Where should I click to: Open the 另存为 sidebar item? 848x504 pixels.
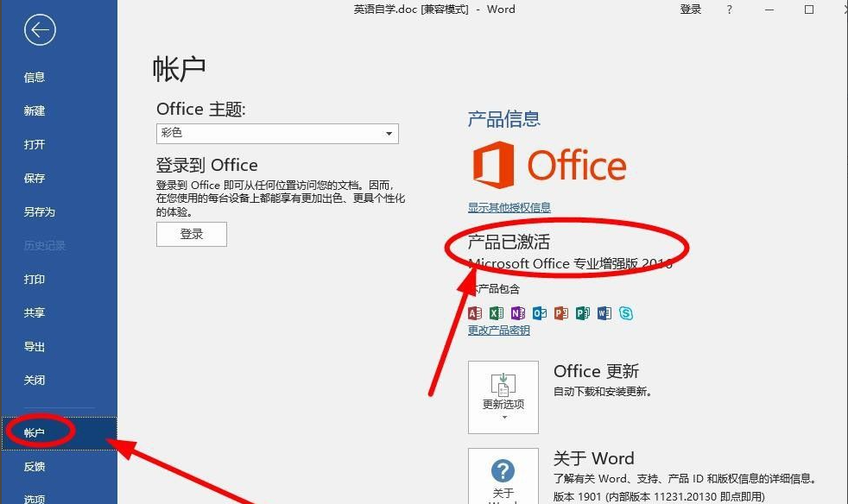point(39,212)
